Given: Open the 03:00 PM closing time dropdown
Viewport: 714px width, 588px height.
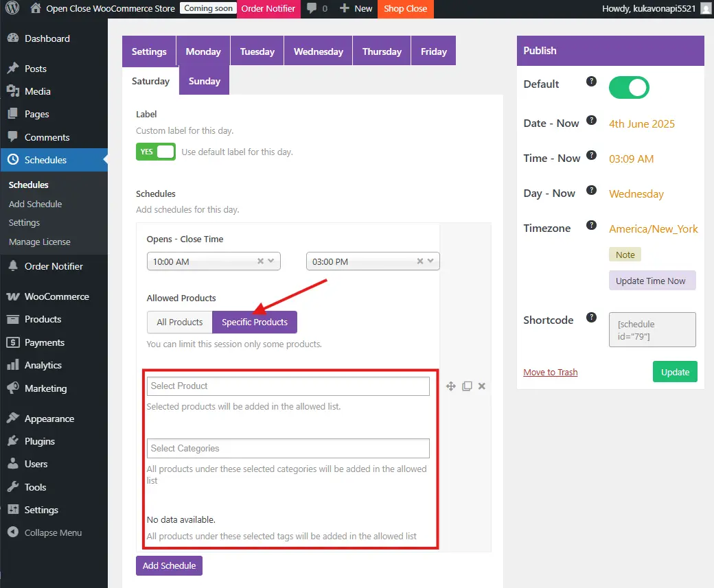Looking at the screenshot, I should click(x=373, y=261).
